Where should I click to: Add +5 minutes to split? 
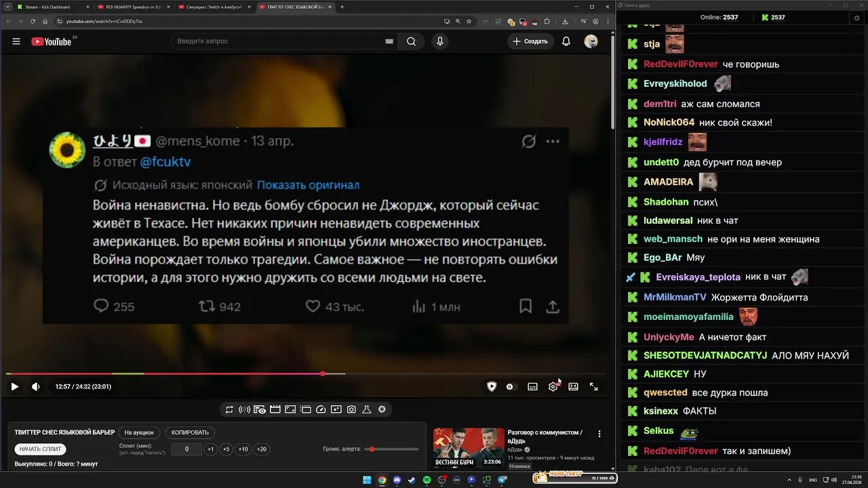tap(226, 449)
